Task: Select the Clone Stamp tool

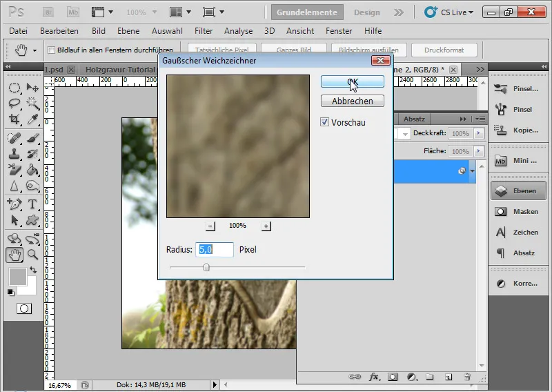Action: coord(14,154)
